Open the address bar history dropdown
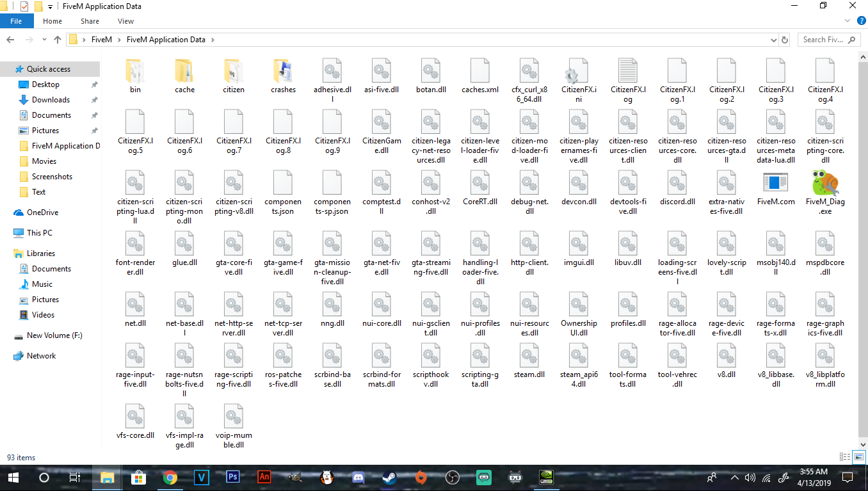The height and width of the screenshot is (491, 868). coord(774,40)
